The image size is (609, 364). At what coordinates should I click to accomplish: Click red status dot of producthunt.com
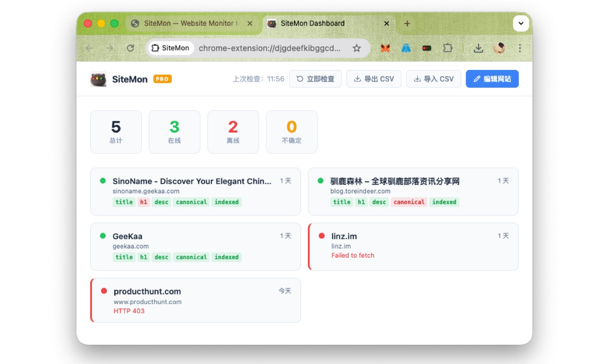(104, 291)
